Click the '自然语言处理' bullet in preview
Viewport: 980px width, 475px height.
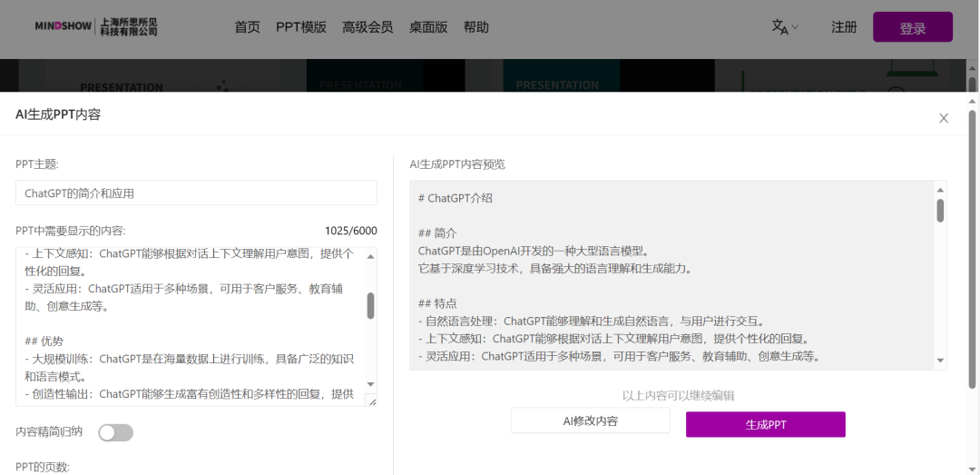(x=592, y=322)
